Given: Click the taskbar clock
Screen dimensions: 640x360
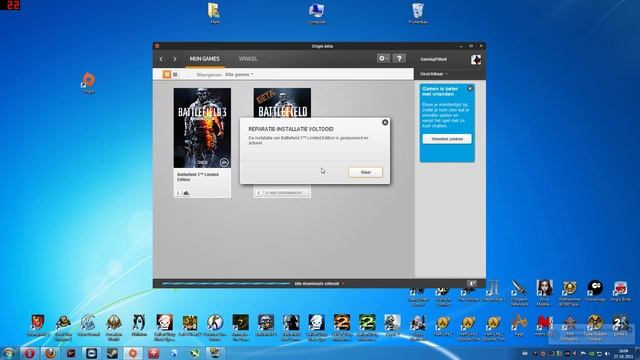Looking at the screenshot, I should pos(624,353).
